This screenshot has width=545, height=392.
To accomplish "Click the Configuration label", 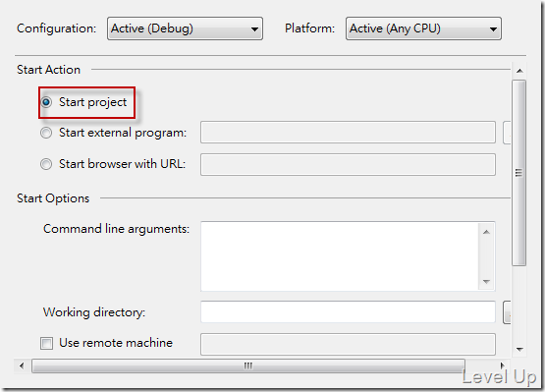I will [56, 28].
